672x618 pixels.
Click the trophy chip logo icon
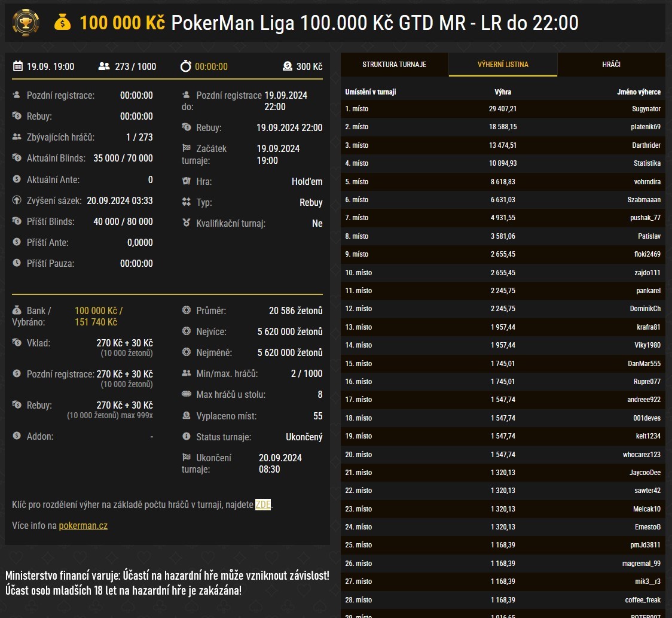pyautogui.click(x=26, y=23)
